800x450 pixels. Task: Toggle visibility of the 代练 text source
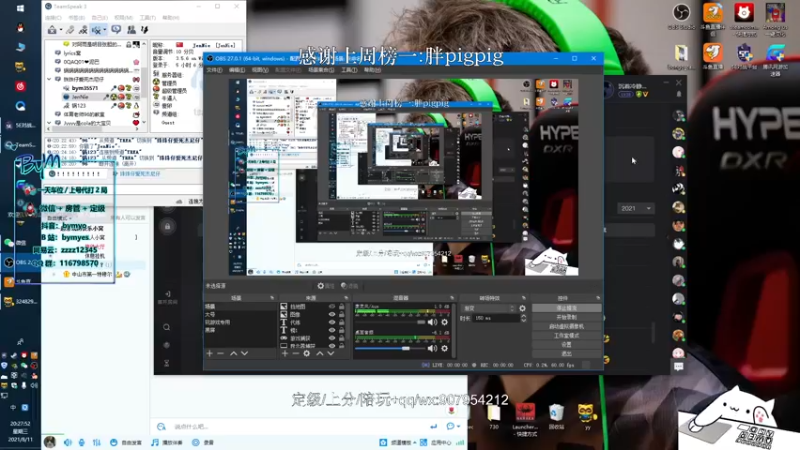[332, 322]
